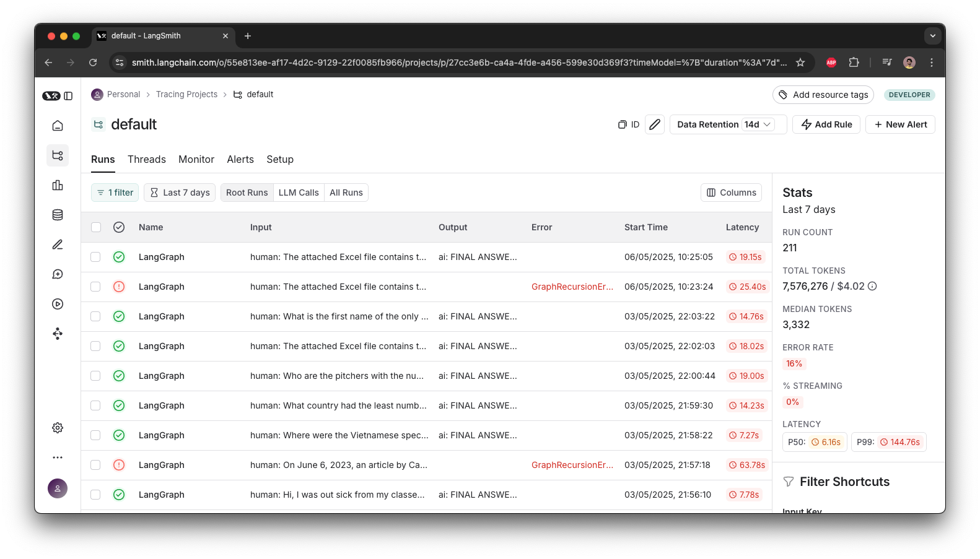The width and height of the screenshot is (980, 559).
Task: Switch to the Alerts tab
Action: (x=240, y=159)
